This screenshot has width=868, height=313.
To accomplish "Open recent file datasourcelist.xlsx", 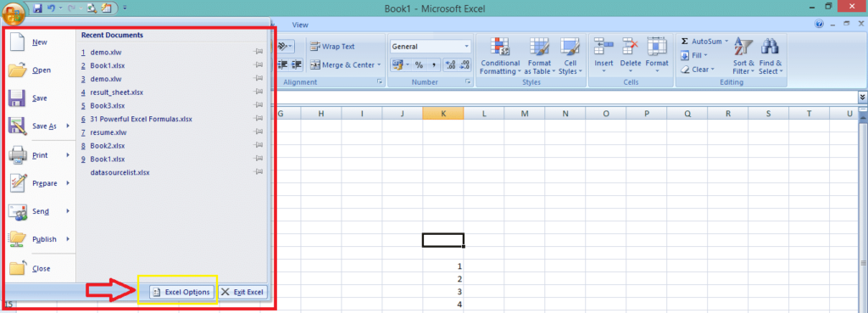I will 120,172.
